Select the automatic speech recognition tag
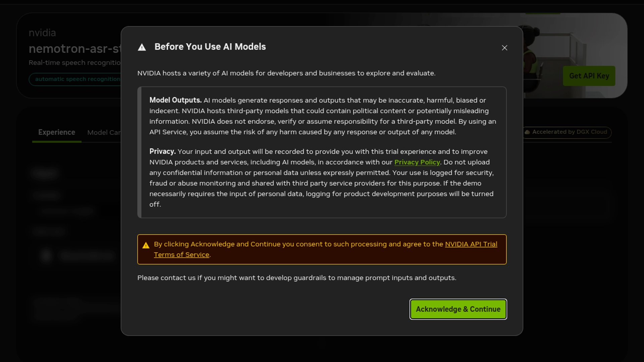This screenshot has height=362, width=644. 77,79
